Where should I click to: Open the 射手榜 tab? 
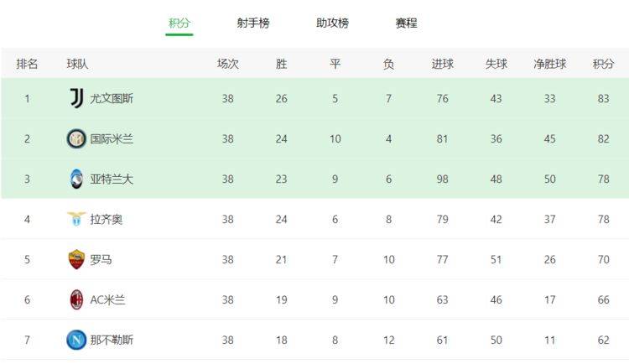pos(253,23)
